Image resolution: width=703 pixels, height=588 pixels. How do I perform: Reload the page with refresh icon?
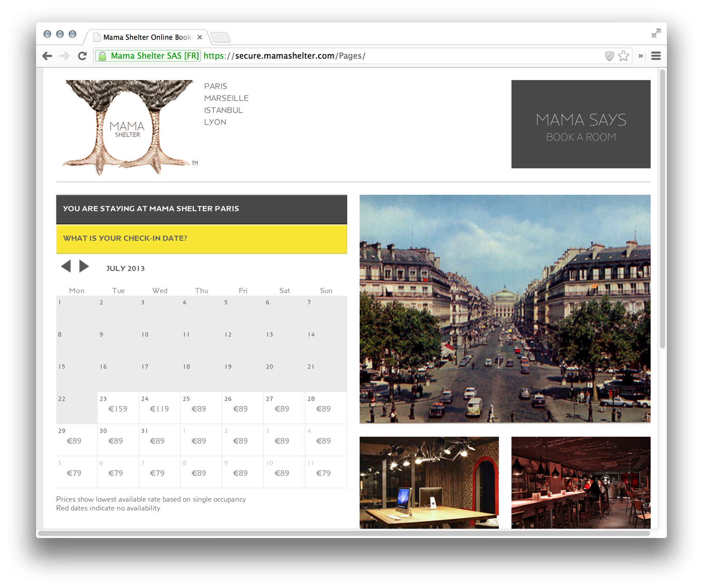click(82, 56)
